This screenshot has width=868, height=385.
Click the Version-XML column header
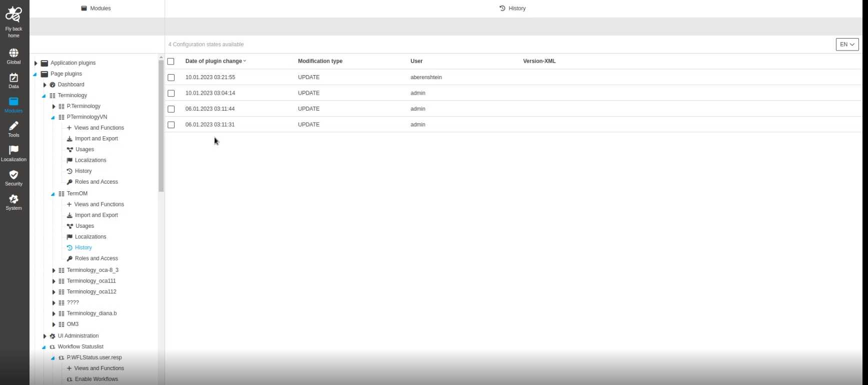(x=539, y=61)
